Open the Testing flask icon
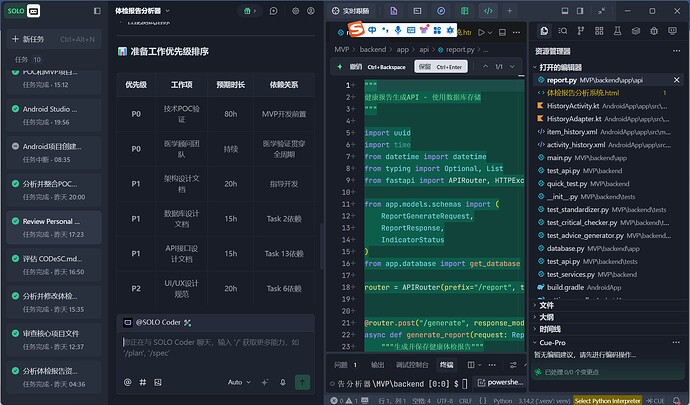The width and height of the screenshot is (690, 405). click(x=618, y=30)
